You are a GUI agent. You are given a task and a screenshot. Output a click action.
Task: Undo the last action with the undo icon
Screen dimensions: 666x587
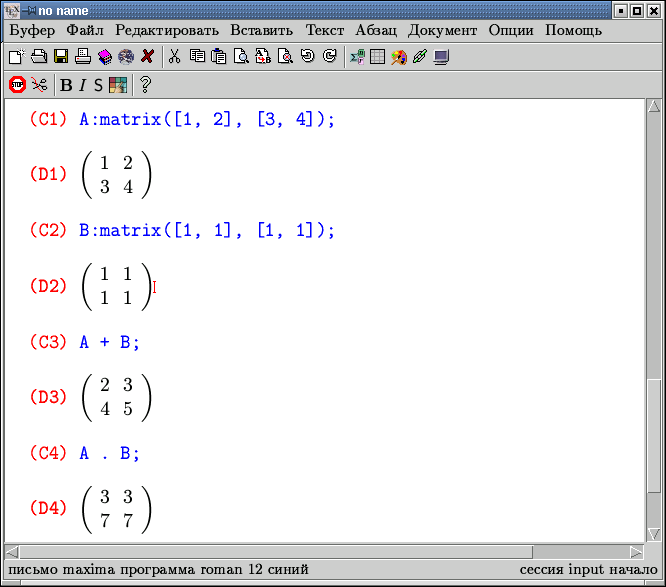click(x=307, y=57)
